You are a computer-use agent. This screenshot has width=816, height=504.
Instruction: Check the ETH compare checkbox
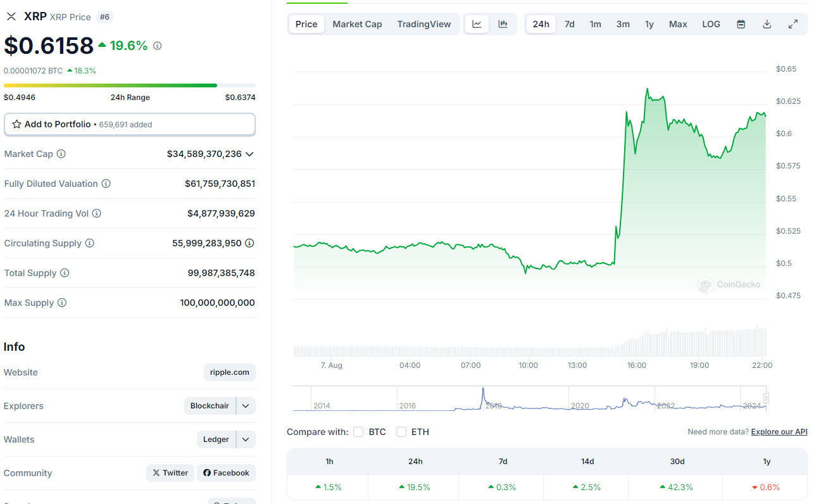coord(401,432)
